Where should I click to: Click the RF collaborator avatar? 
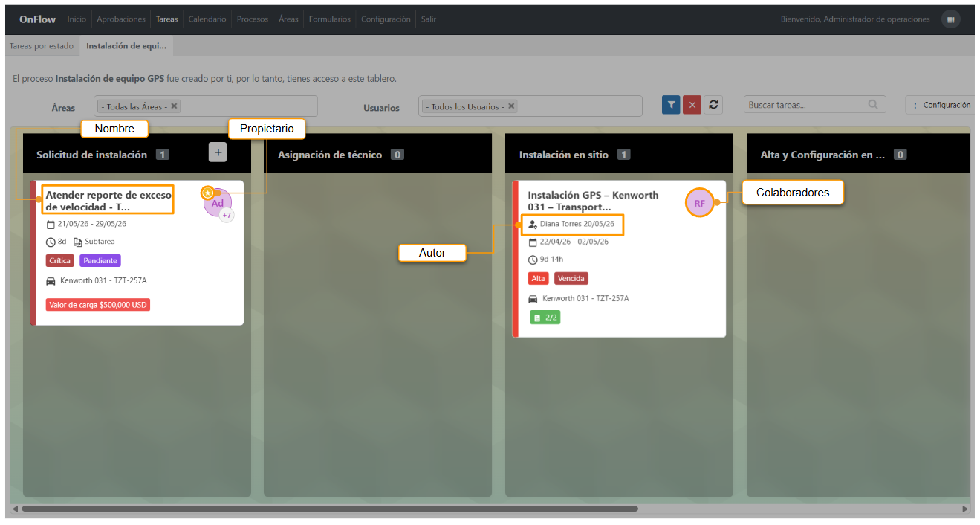pyautogui.click(x=699, y=203)
